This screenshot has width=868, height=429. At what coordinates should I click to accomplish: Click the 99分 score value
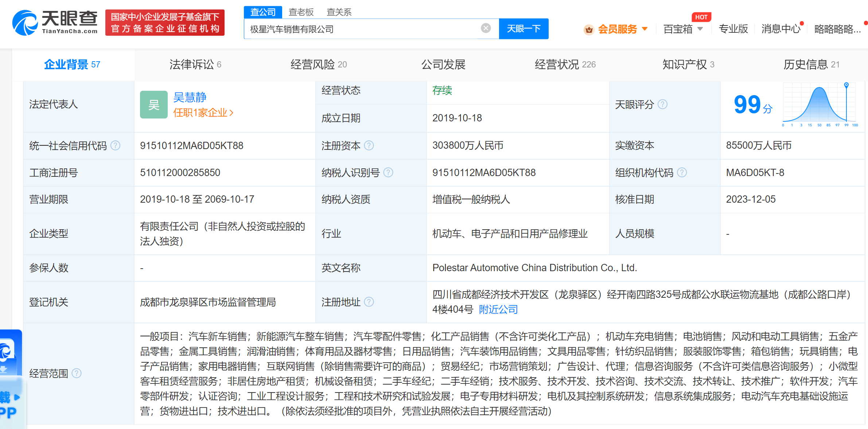[x=753, y=105]
